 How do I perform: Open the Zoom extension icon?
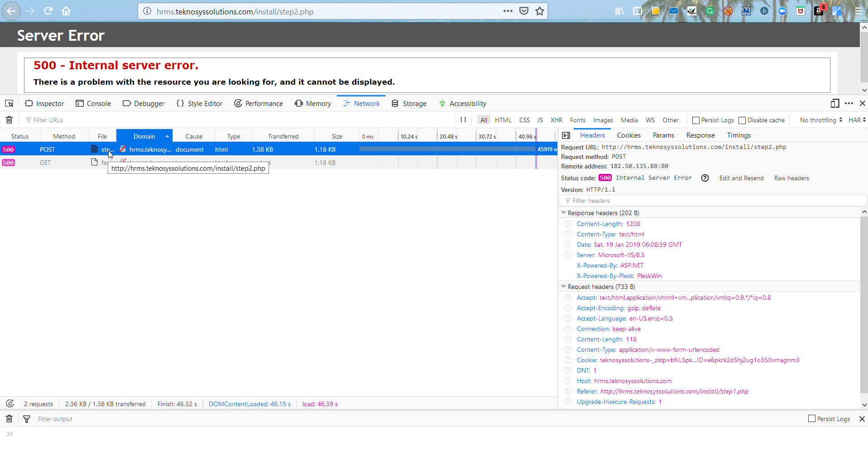tap(782, 11)
